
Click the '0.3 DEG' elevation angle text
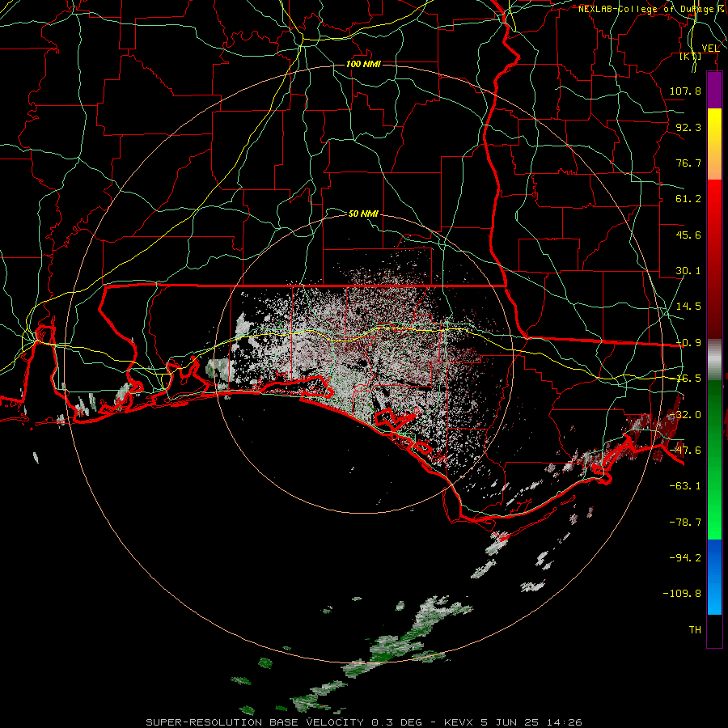396,722
